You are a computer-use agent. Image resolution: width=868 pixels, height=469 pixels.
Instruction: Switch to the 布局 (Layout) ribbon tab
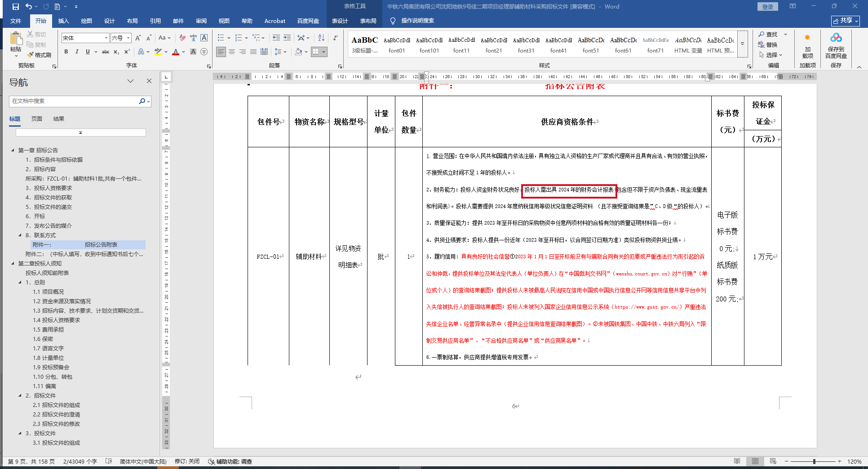tap(133, 21)
